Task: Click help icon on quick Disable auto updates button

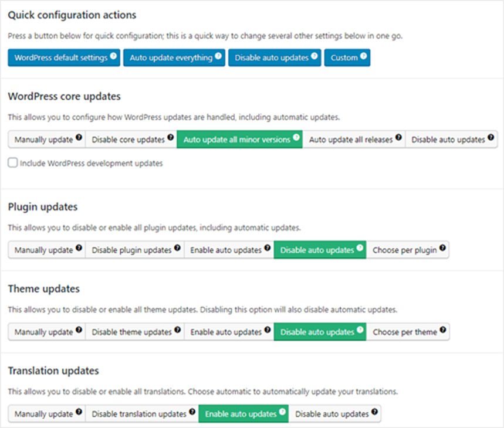Action: [x=314, y=56]
